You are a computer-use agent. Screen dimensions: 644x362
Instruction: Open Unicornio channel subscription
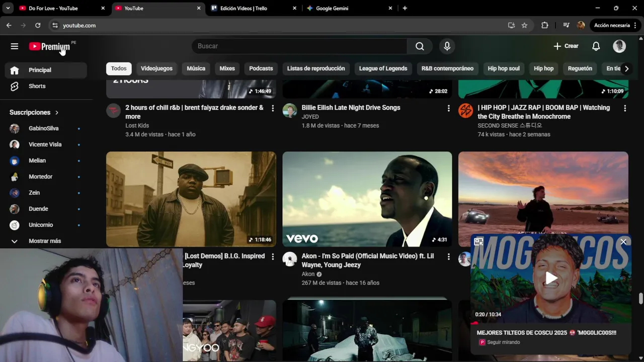tap(46, 225)
